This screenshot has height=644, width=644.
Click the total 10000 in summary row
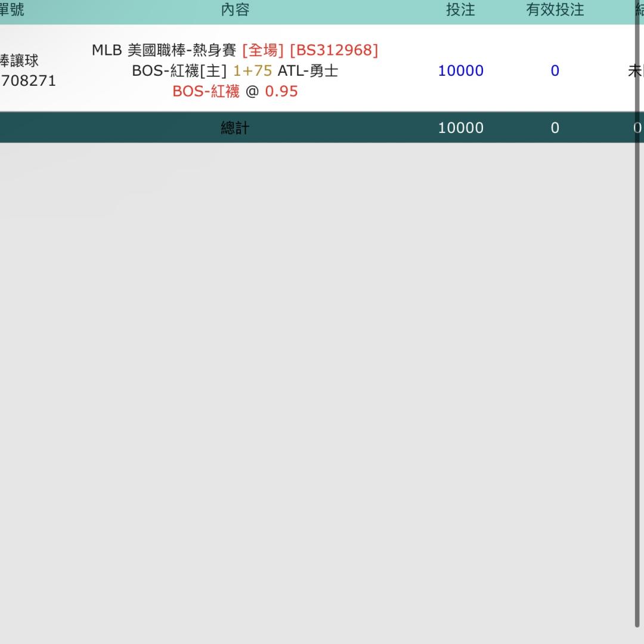tap(460, 128)
